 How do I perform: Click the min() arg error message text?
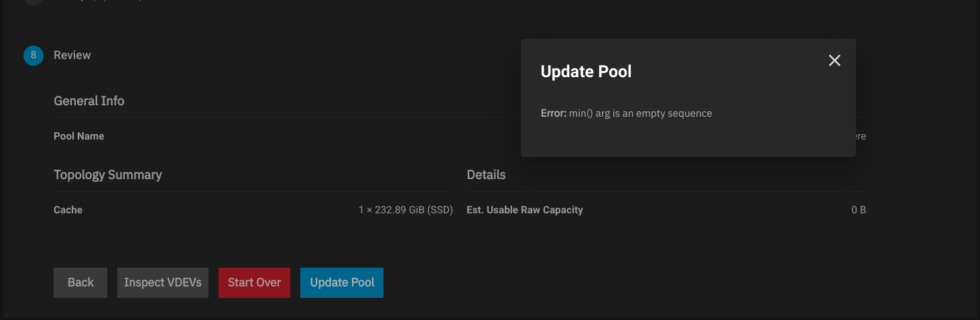tap(640, 113)
